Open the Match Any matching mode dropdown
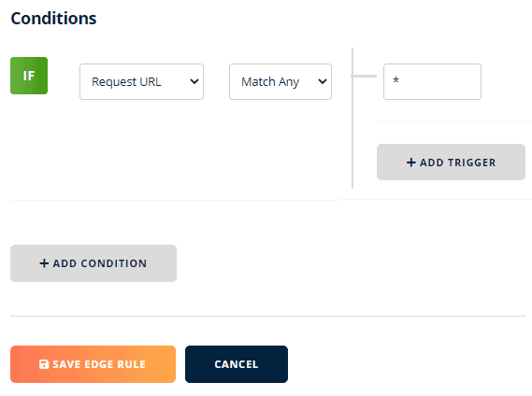Screen dimensions: 532x396 280,81
